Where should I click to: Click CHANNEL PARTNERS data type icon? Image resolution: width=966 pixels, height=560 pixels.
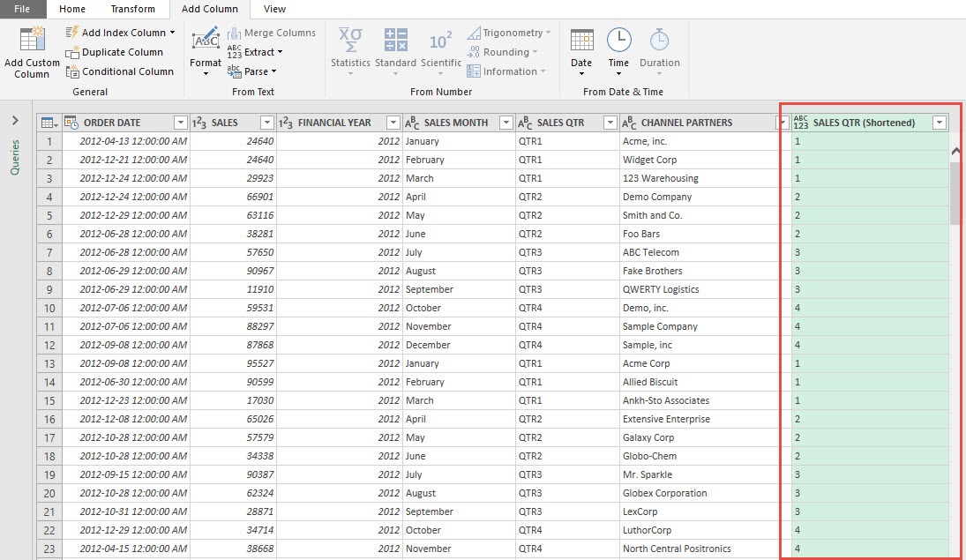click(629, 123)
